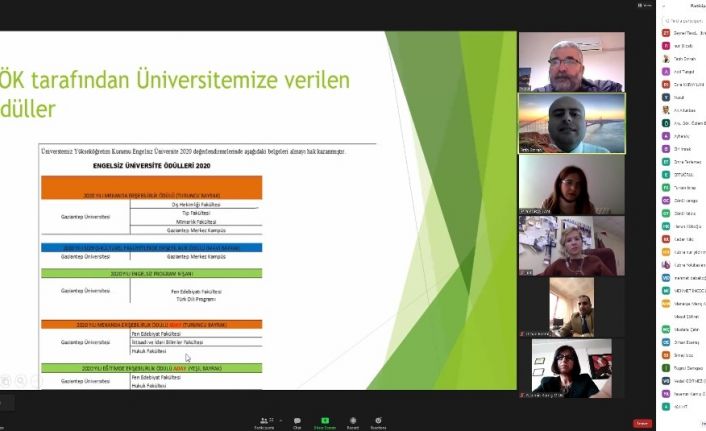Select bottom video tile of woman with glasses

click(571, 368)
